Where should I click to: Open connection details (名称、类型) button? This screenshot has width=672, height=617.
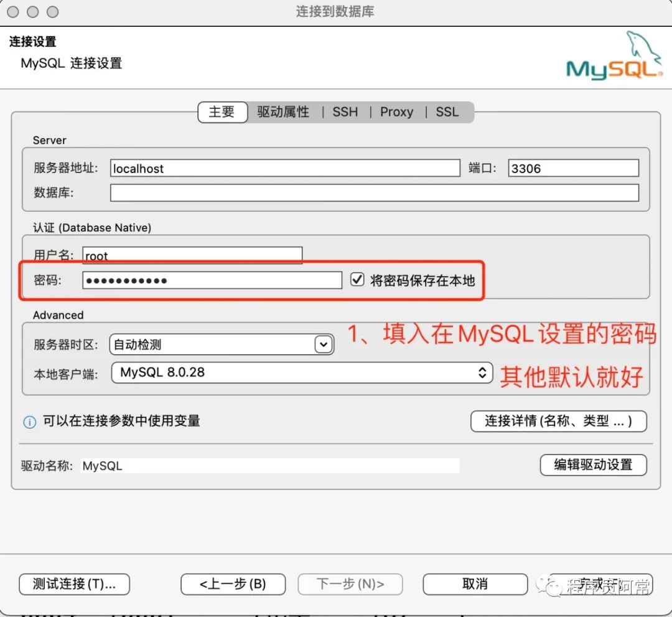coord(558,421)
